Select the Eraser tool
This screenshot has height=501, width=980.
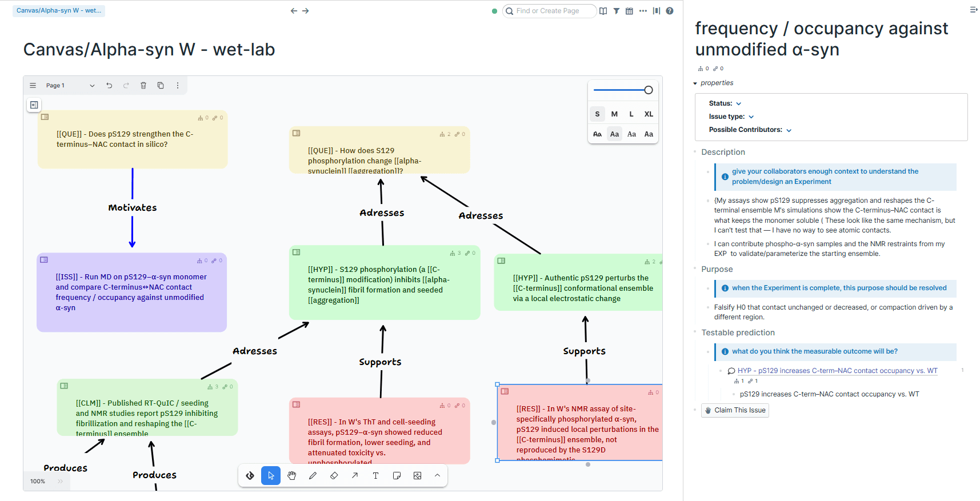coord(334,475)
